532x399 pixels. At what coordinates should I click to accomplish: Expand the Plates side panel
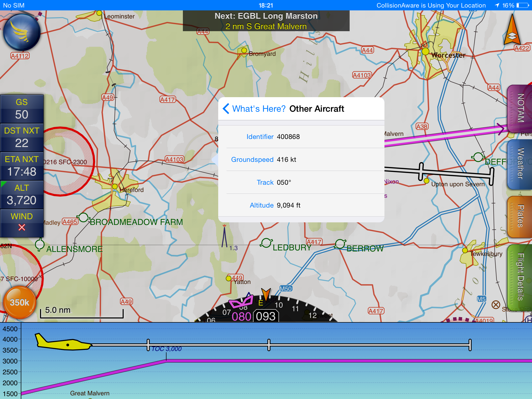(519, 216)
